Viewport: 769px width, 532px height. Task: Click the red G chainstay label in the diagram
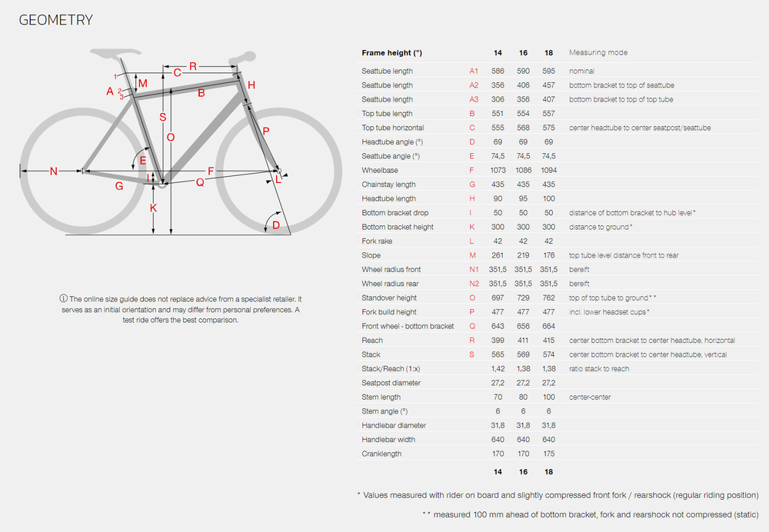[x=119, y=186]
